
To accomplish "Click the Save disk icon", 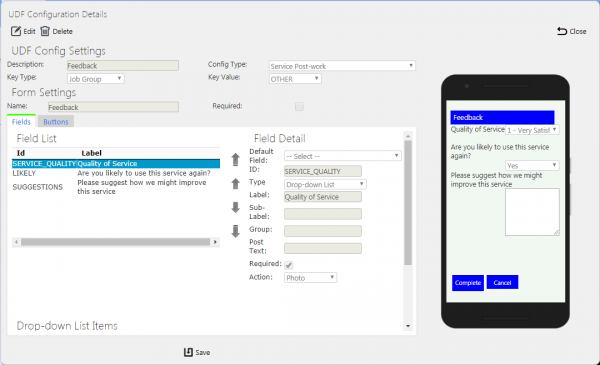I will [188, 352].
